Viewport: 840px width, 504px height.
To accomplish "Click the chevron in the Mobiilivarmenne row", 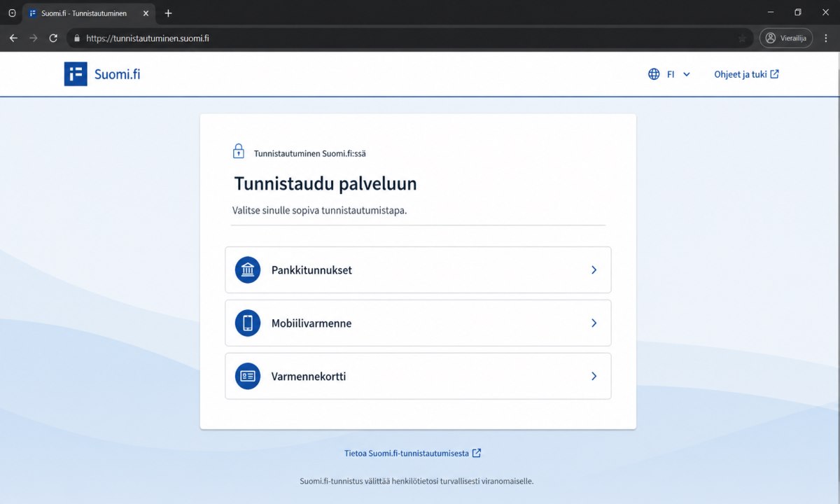I will 594,323.
